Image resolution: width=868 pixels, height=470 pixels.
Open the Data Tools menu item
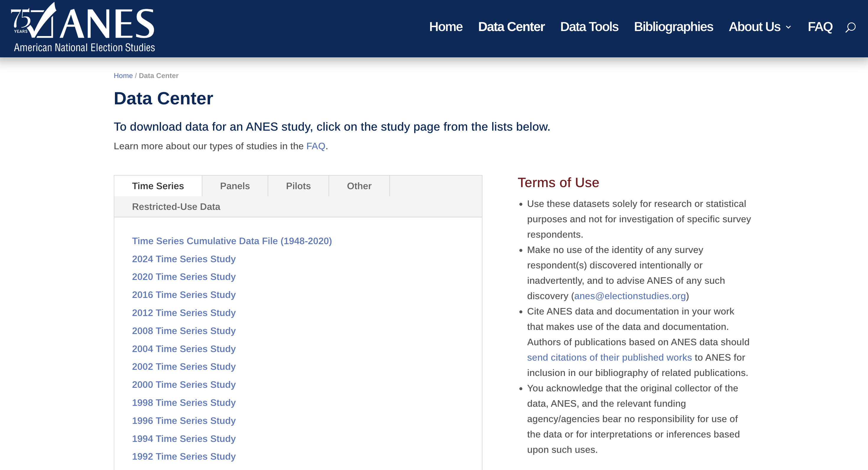coord(589,27)
